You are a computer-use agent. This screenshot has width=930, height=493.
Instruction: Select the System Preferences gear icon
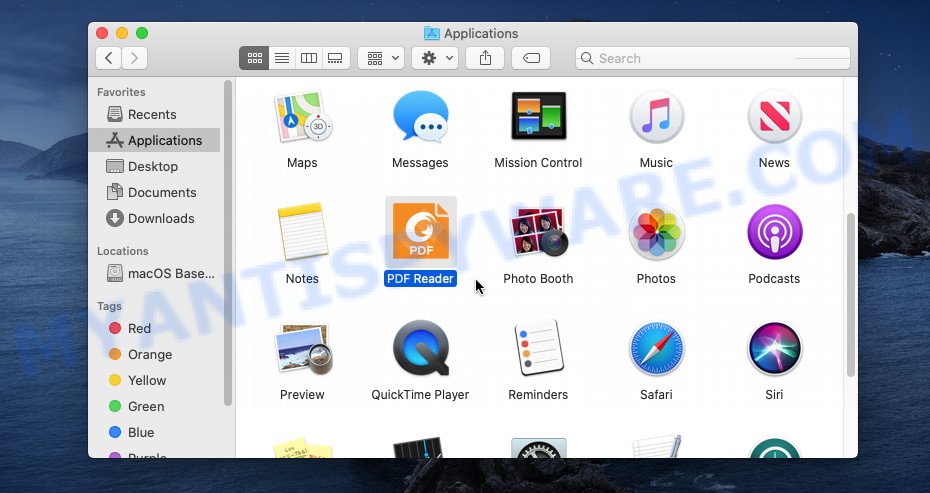click(539, 448)
